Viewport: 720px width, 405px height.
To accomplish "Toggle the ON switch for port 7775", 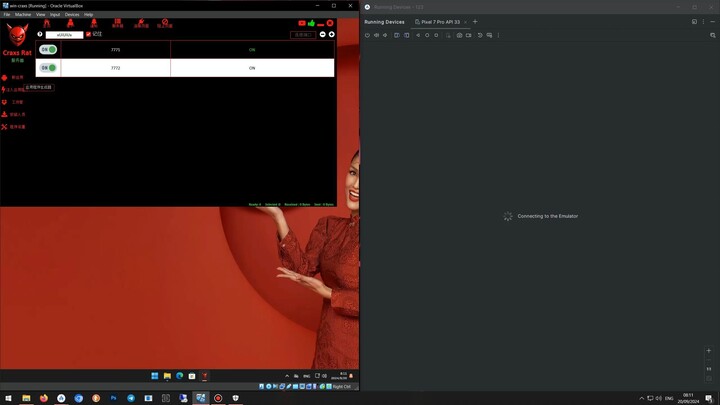I will pos(48,49).
